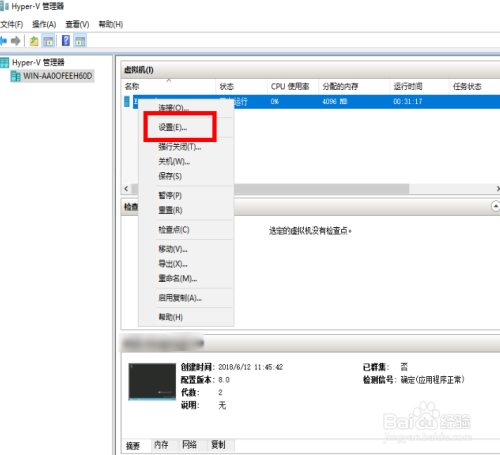
Task: Open the 帮助(H) menu in menu bar
Action: [x=111, y=24]
